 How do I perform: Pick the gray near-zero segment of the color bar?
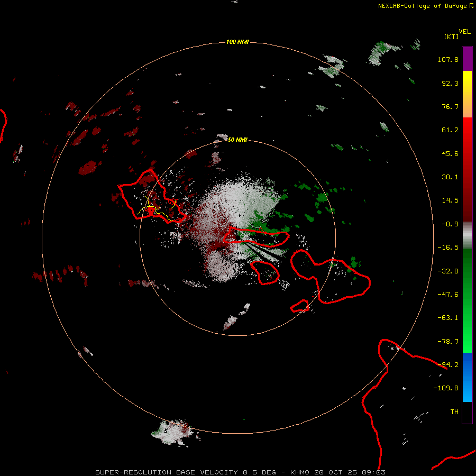coord(467,235)
